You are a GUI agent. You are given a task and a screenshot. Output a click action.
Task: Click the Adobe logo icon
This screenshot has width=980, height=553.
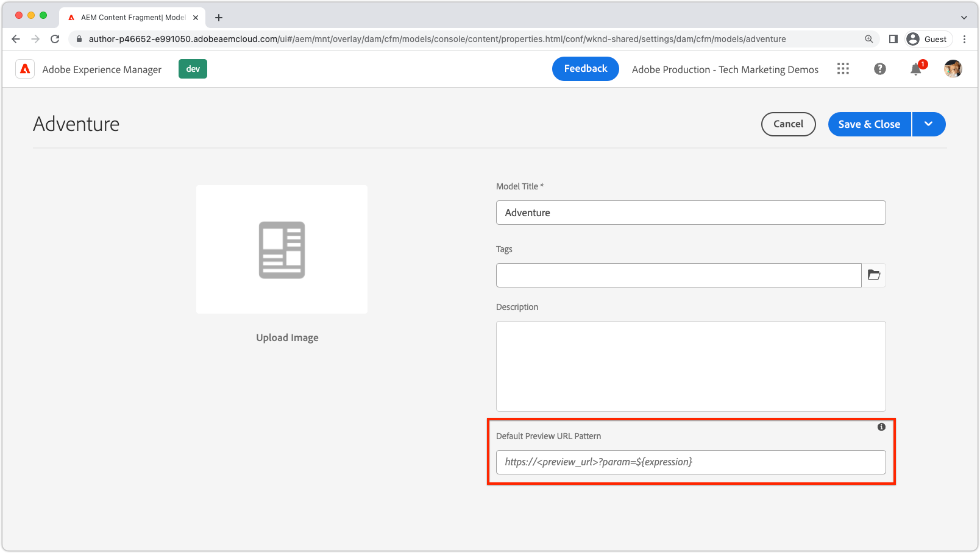(x=25, y=69)
